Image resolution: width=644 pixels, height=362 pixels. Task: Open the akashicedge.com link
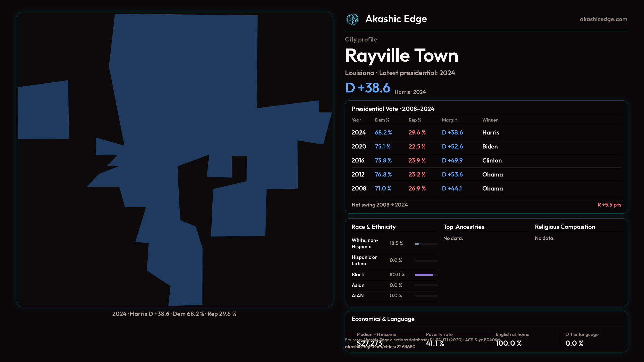coord(603,19)
